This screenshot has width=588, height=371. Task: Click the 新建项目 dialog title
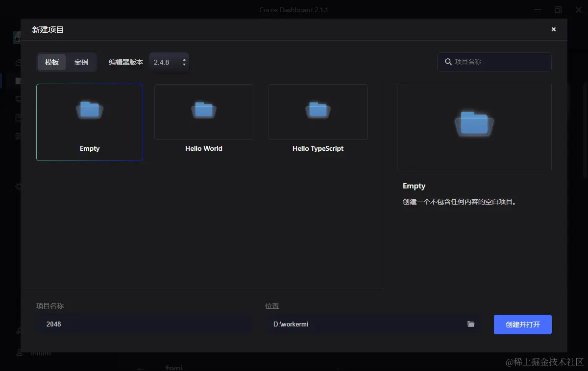coord(48,30)
